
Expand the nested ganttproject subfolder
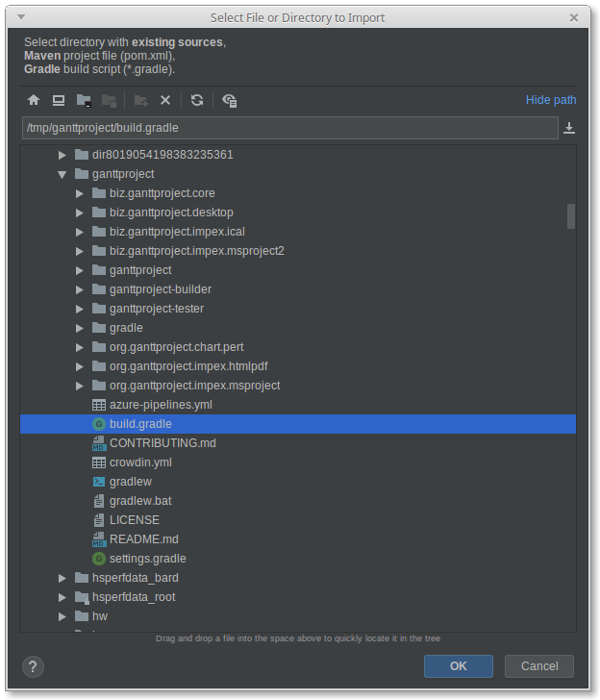point(80,270)
